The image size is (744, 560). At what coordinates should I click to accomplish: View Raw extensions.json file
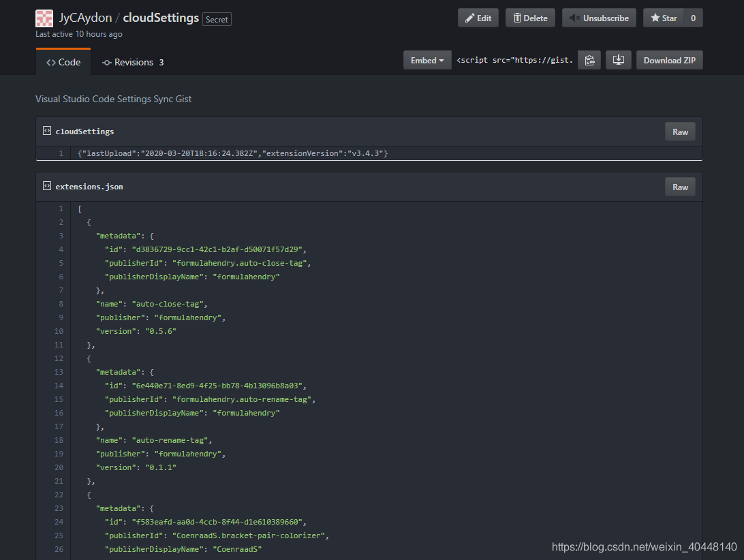[680, 187]
